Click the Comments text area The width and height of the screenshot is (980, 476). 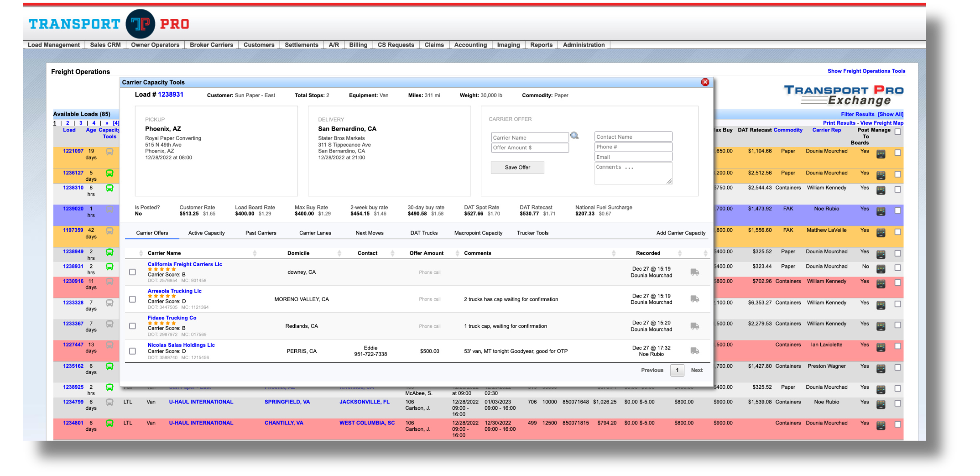(633, 173)
